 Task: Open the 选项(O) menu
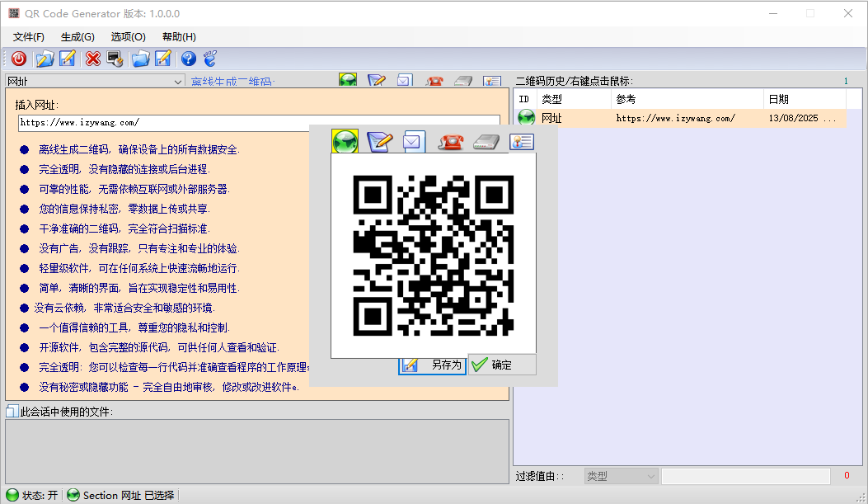click(x=128, y=37)
